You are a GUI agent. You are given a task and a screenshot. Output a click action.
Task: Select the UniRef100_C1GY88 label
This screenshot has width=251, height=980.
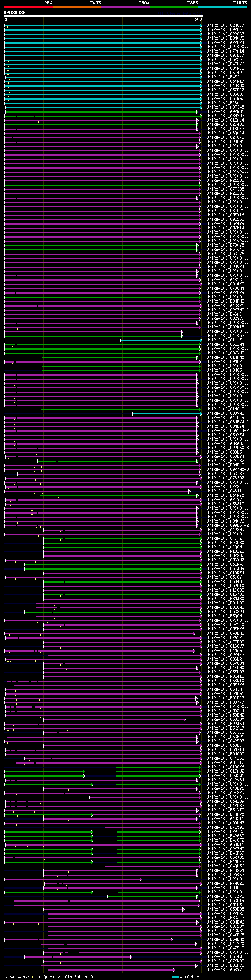click(225, 595)
